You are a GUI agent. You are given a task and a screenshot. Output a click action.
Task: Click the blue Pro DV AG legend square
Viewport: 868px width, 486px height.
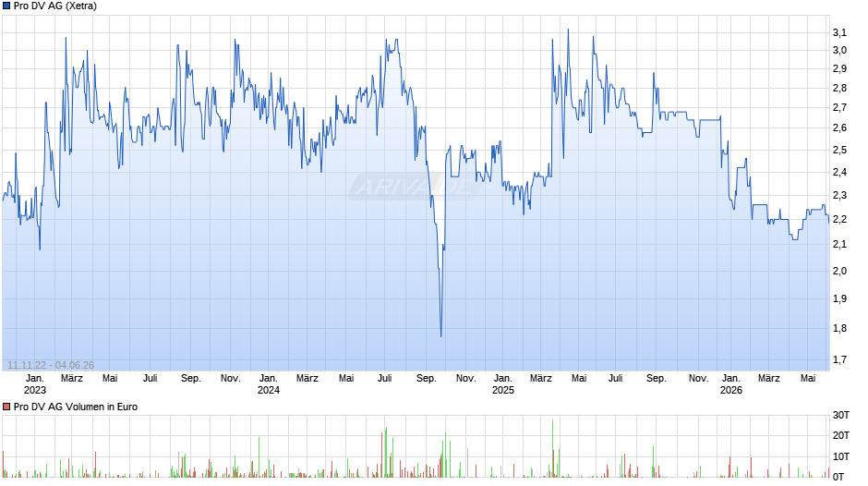click(x=6, y=6)
